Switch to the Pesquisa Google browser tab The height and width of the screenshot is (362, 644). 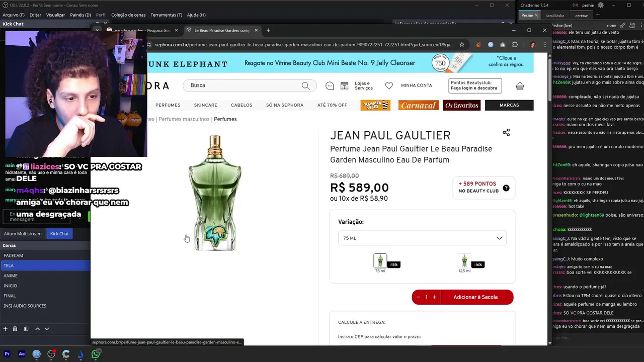[x=142, y=30]
